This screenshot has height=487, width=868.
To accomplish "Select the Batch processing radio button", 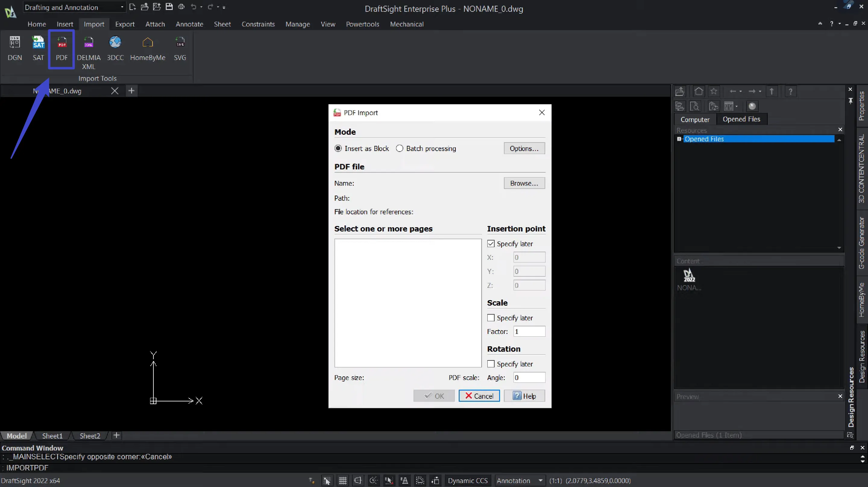I will [399, 148].
